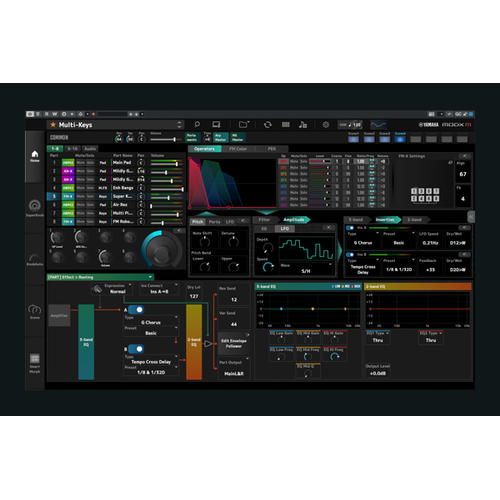Click the large Super Knob dial
This screenshot has height=500, width=500.
click(162, 250)
